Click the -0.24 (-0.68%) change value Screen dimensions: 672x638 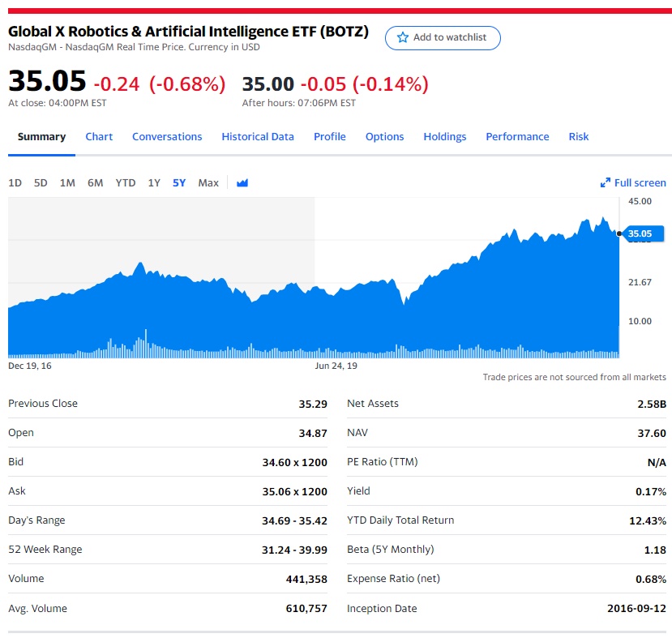tap(160, 84)
